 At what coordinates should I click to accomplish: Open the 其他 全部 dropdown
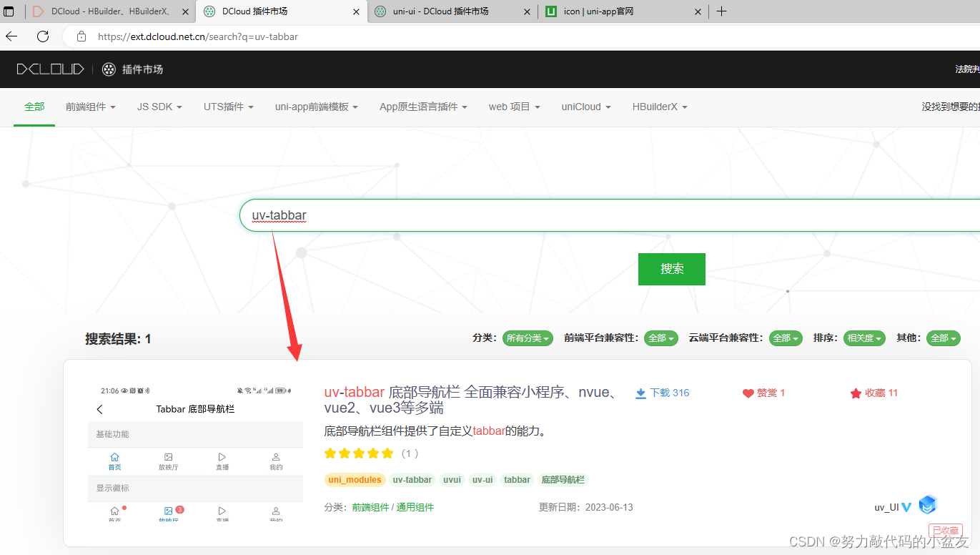point(943,338)
